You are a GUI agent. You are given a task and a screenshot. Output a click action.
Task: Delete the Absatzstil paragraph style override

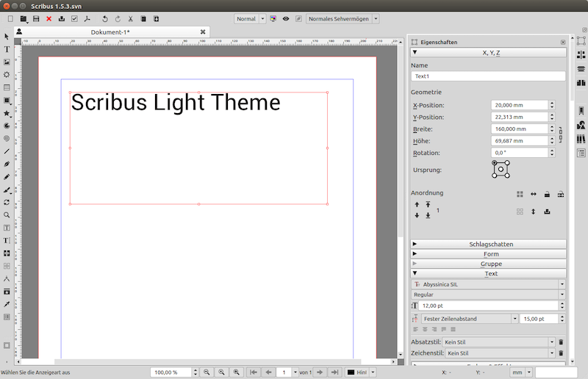coord(561,342)
